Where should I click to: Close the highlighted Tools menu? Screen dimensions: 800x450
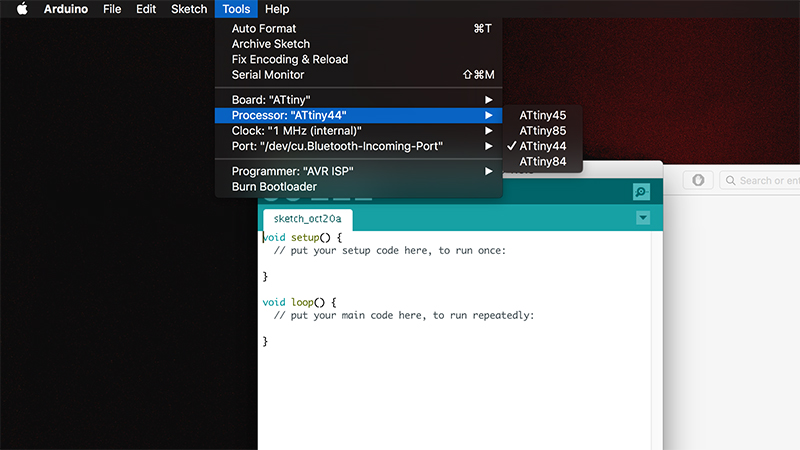(236, 9)
